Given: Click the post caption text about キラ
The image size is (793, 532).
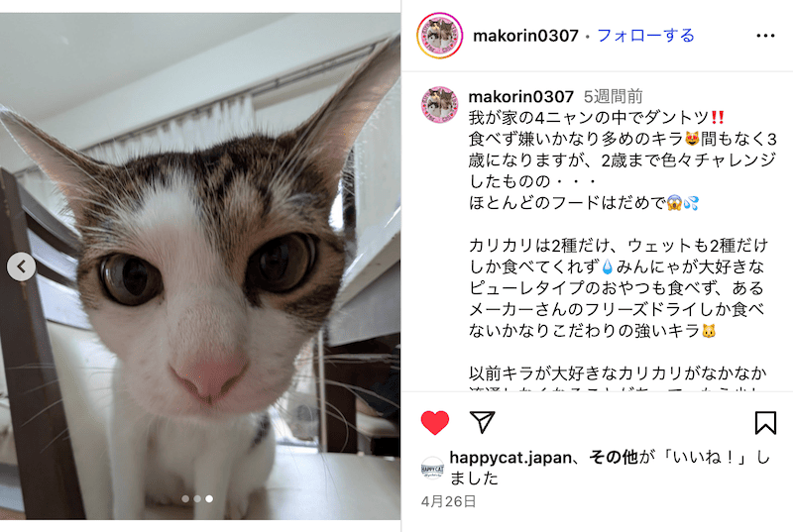Looking at the screenshot, I should (x=623, y=245).
